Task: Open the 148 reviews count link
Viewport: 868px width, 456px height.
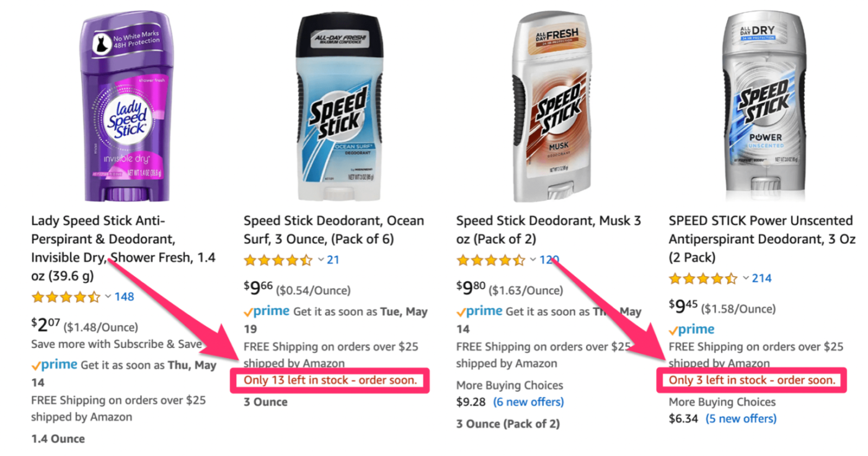Action: click(124, 297)
